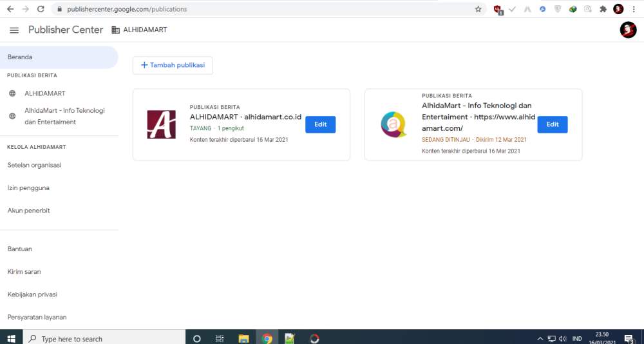
Task: Reload the page
Action: point(41,9)
